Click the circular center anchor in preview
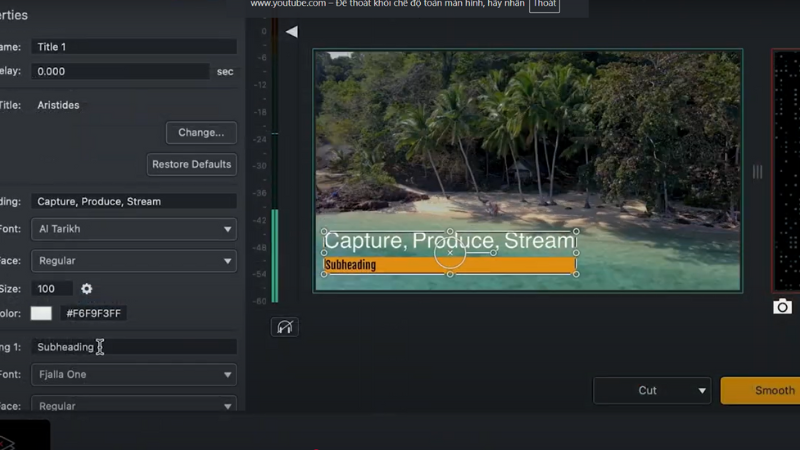800x450 pixels. click(x=450, y=253)
